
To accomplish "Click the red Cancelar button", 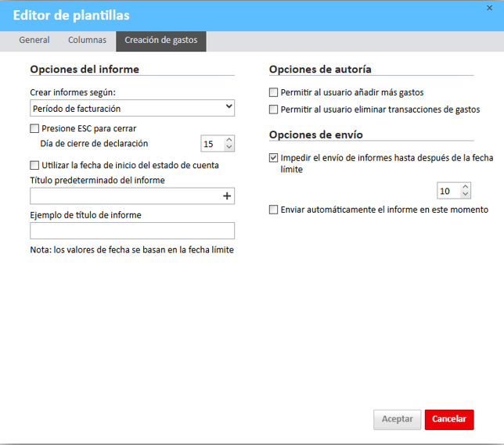I will pyautogui.click(x=449, y=419).
